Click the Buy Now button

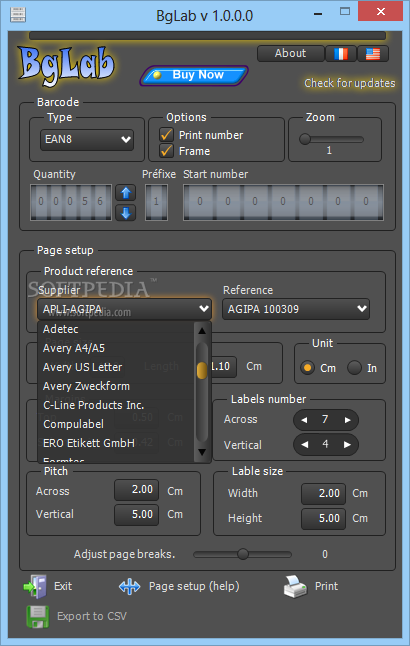(194, 75)
